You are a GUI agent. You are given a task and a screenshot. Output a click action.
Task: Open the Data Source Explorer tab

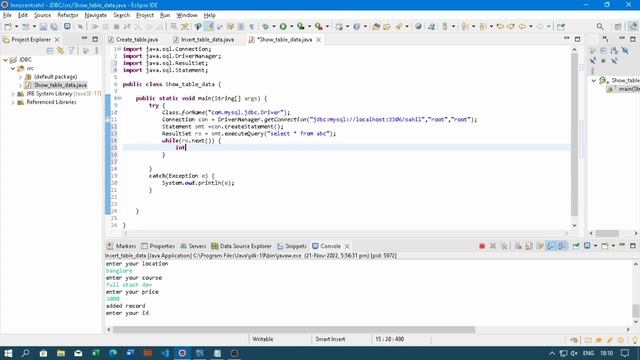coord(241,246)
